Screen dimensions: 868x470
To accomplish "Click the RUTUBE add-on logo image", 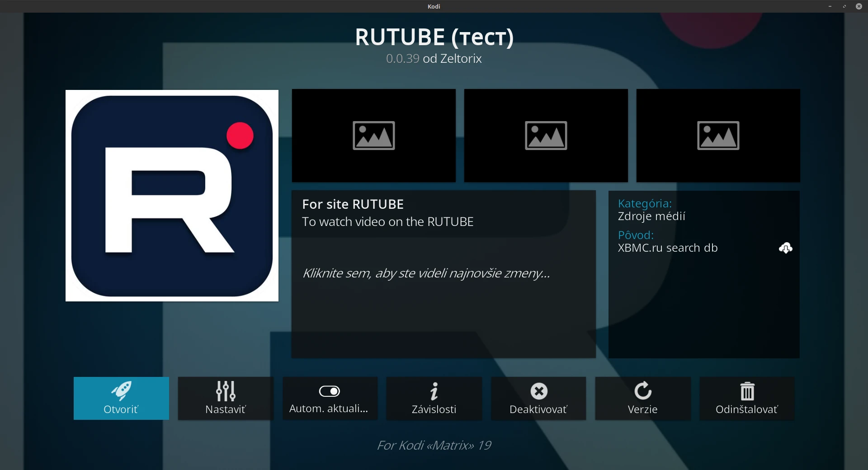I will coord(172,196).
